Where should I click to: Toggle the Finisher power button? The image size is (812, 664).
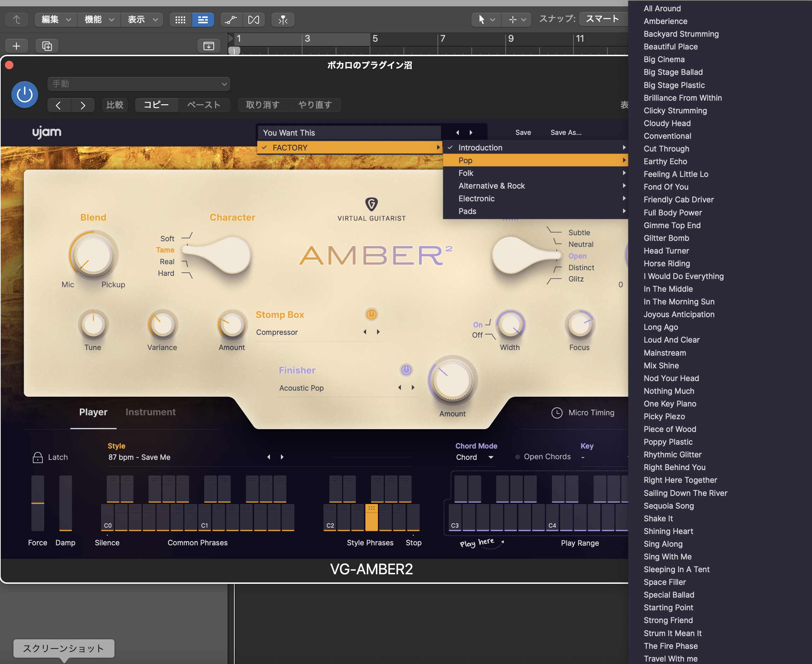[x=406, y=370]
